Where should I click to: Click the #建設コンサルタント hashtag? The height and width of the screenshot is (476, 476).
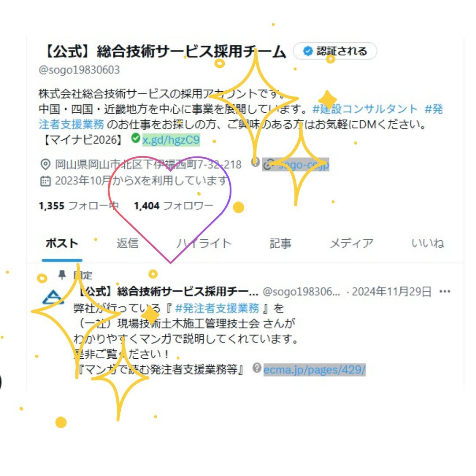pyautogui.click(x=365, y=109)
